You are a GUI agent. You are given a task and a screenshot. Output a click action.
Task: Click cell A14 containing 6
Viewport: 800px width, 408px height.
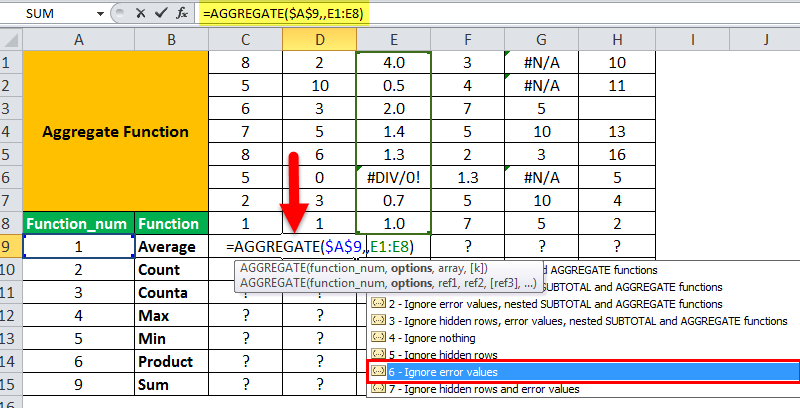[79, 361]
